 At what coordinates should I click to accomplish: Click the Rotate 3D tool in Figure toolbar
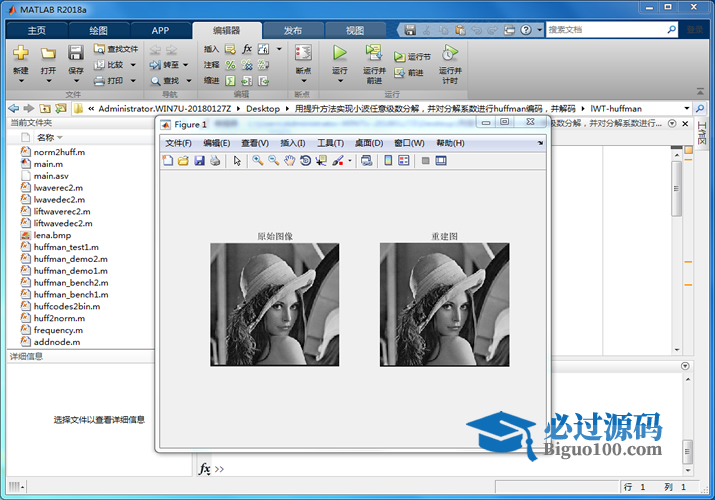[x=305, y=160]
